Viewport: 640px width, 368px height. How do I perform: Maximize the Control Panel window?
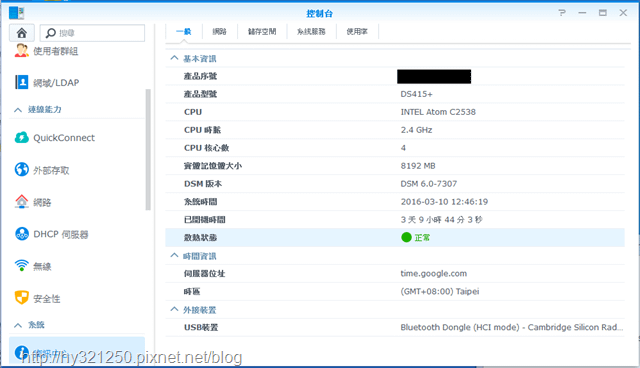click(x=602, y=13)
